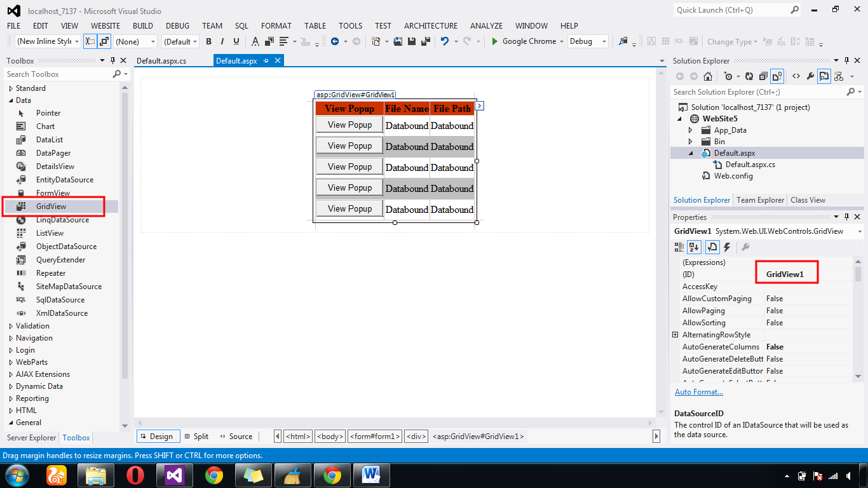This screenshot has height=488, width=868.
Task: Open Windows Explorer from the taskbar
Action: 95,475
